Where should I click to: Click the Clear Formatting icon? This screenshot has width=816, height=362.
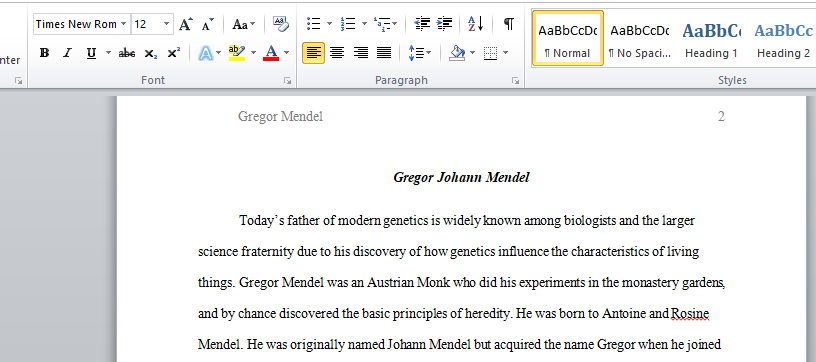point(280,24)
